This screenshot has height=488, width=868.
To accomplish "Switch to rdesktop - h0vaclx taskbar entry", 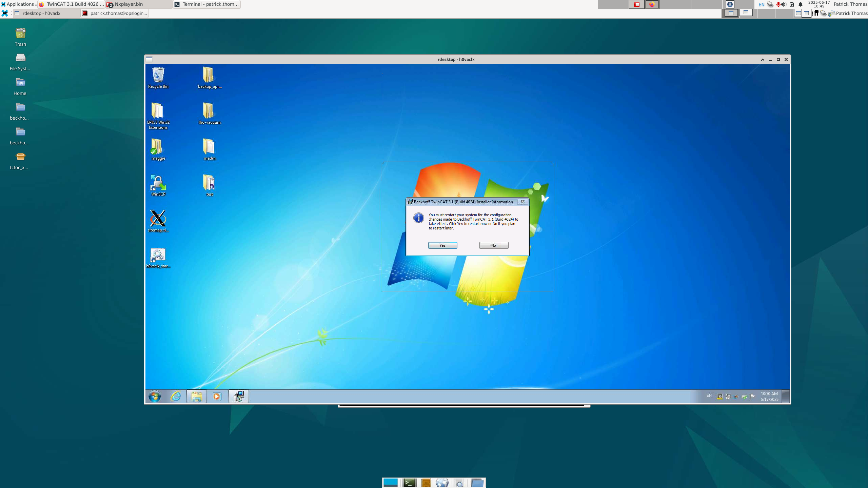I will tap(46, 13).
